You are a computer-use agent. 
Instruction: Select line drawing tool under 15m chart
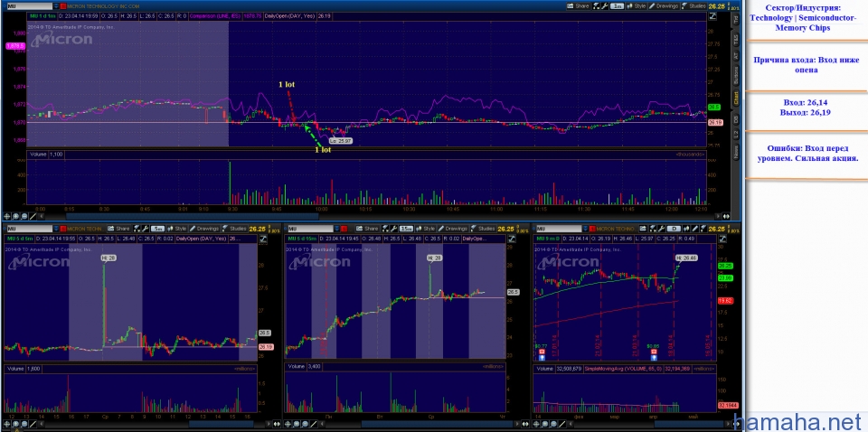(x=314, y=424)
